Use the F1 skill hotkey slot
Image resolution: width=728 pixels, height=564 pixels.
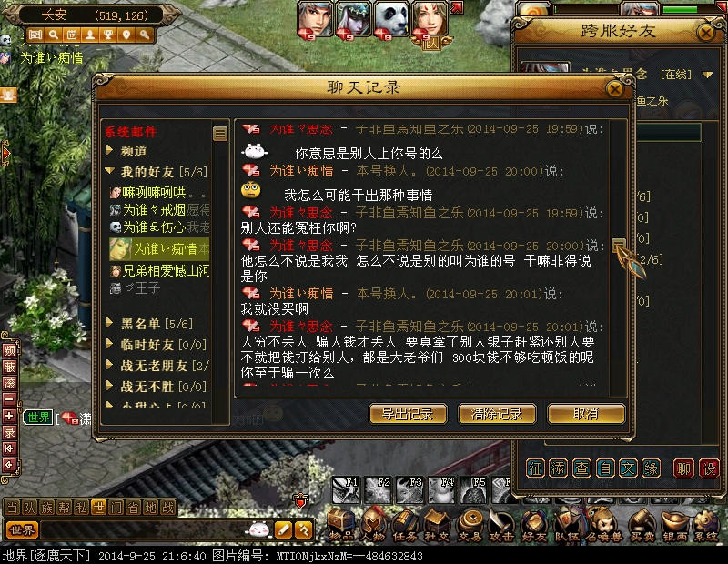pyautogui.click(x=346, y=490)
